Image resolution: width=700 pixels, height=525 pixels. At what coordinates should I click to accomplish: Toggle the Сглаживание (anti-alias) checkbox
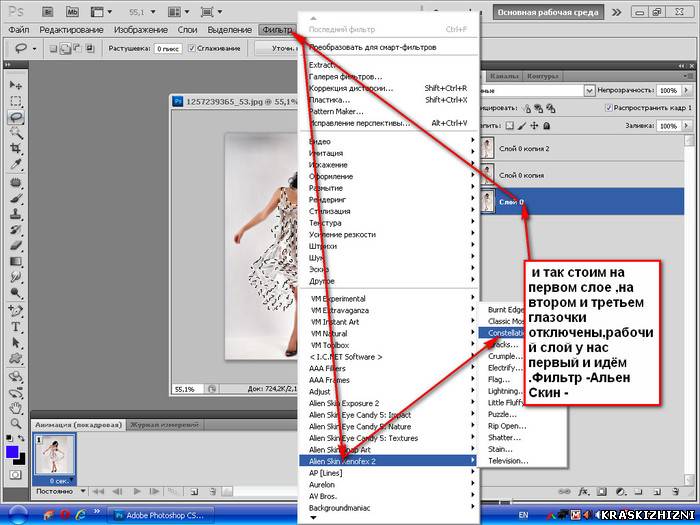point(192,48)
